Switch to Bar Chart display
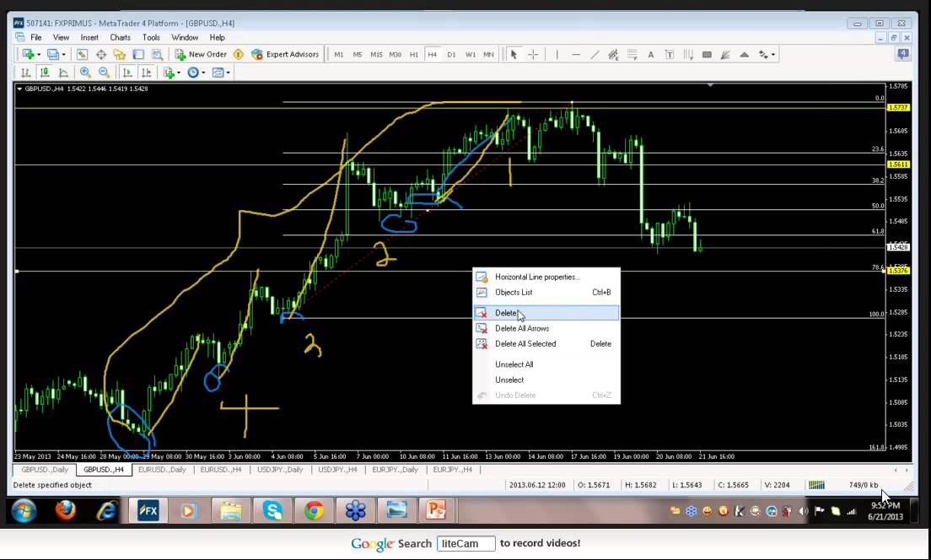 point(25,73)
